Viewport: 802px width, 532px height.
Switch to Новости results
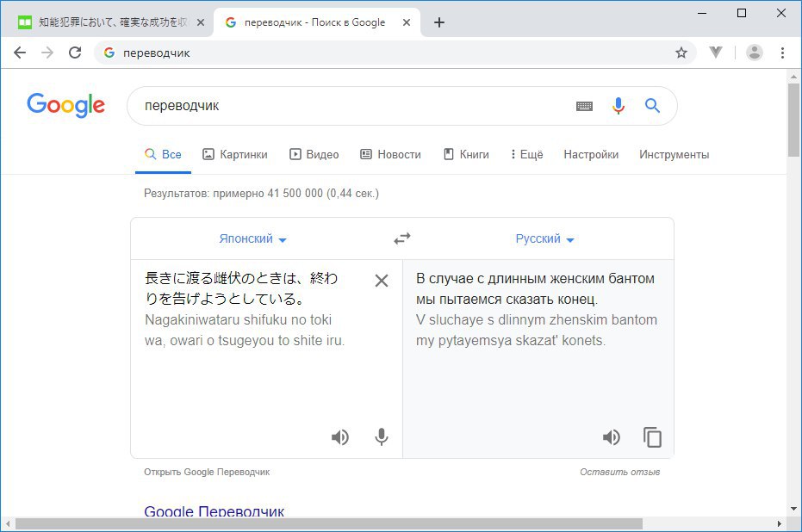coord(391,154)
